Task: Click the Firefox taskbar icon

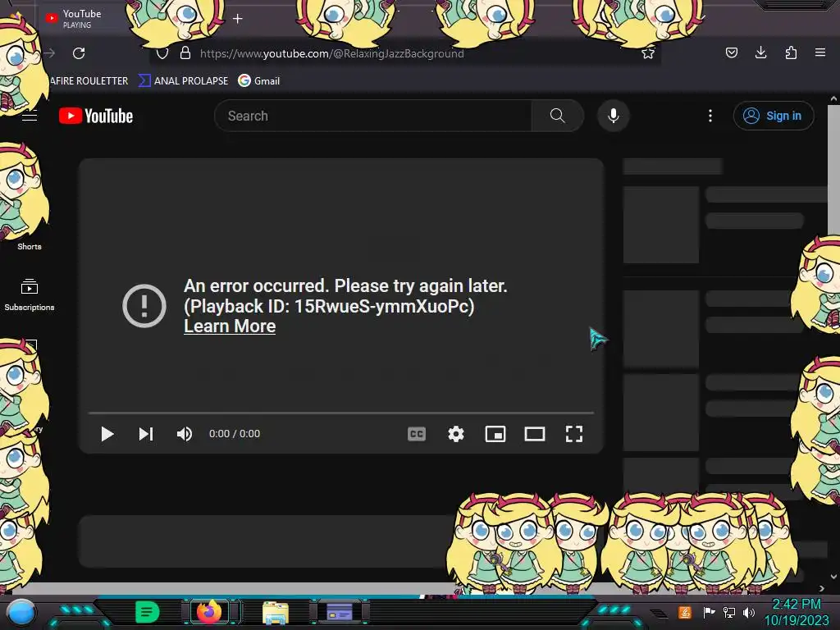Action: coord(209,612)
